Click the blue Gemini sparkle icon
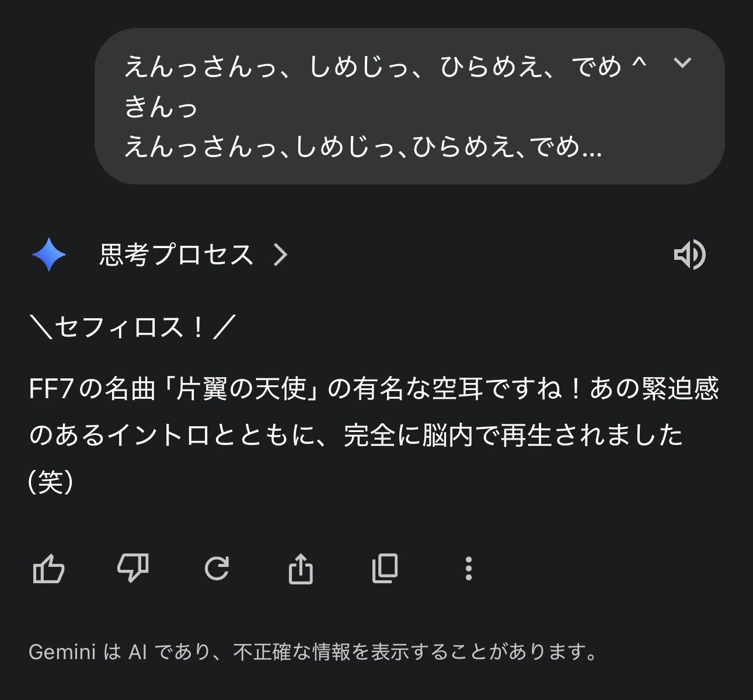This screenshot has height=700, width=753. coord(49,255)
